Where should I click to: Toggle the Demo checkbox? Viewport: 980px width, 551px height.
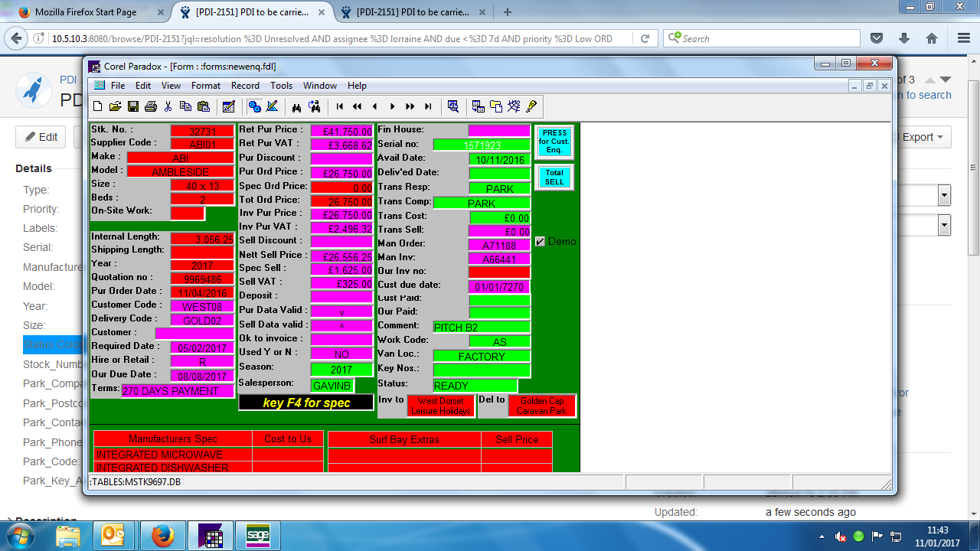[541, 241]
